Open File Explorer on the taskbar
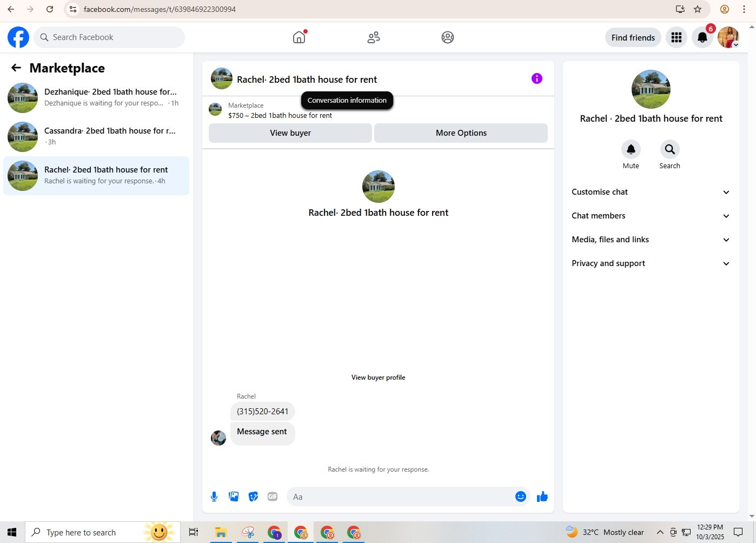This screenshot has height=543, width=756. 221,532
